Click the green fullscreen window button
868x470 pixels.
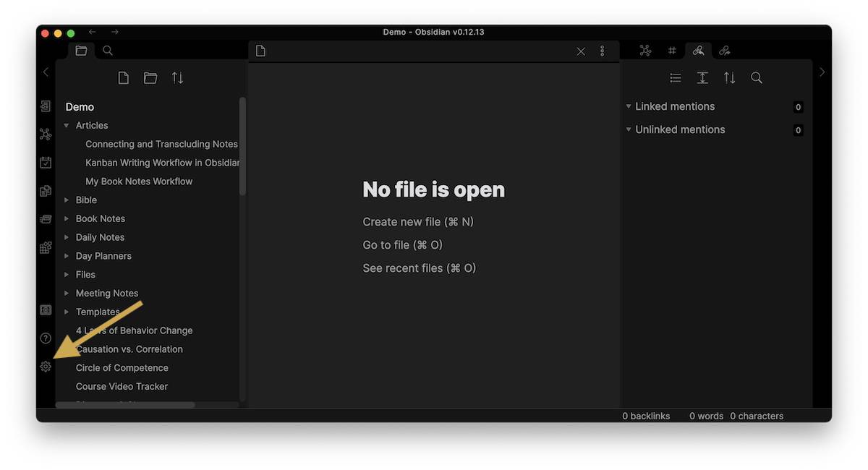tap(71, 33)
